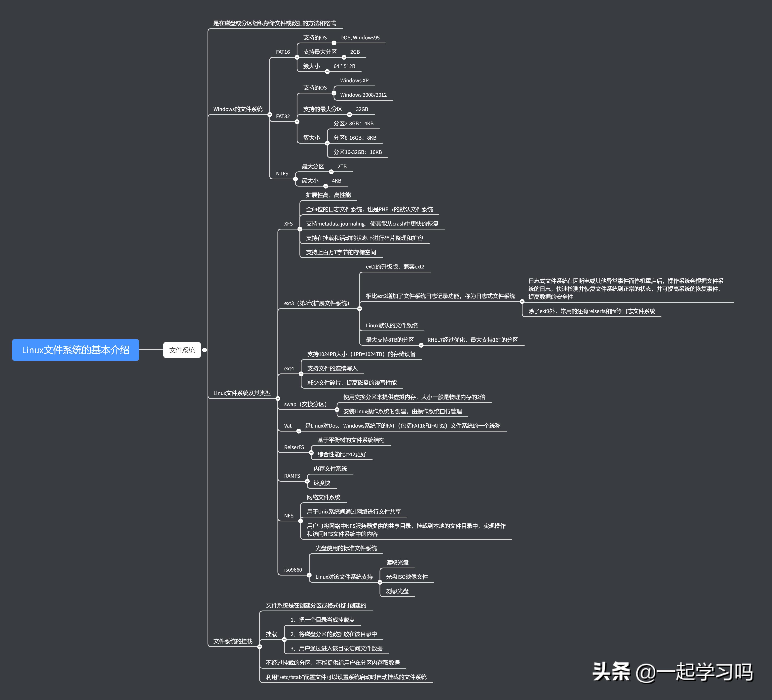772x700 pixels.
Task: Select the XFS file system node
Action: [x=288, y=224]
